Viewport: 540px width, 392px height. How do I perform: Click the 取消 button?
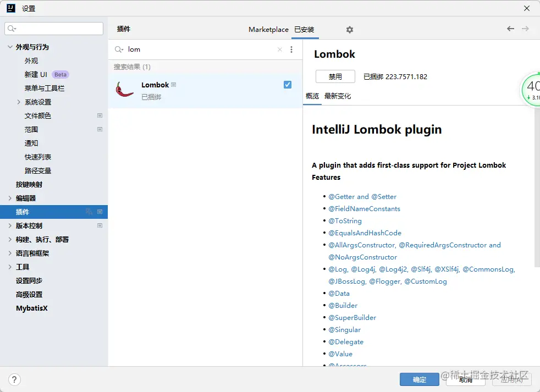(x=466, y=379)
